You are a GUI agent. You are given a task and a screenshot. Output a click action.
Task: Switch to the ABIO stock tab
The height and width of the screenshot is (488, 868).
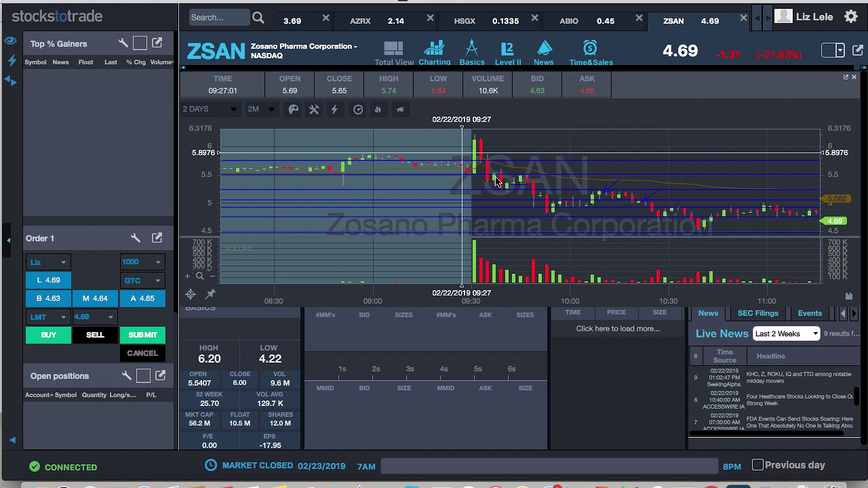587,21
